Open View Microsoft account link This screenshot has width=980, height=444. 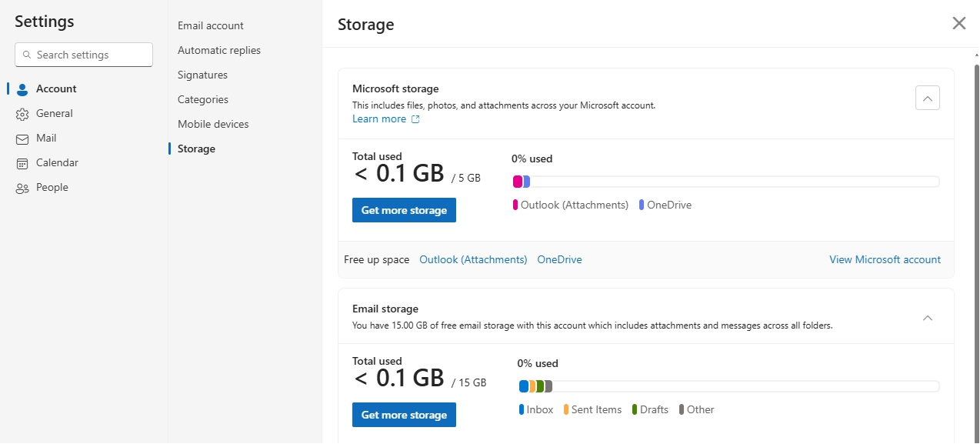pos(885,259)
